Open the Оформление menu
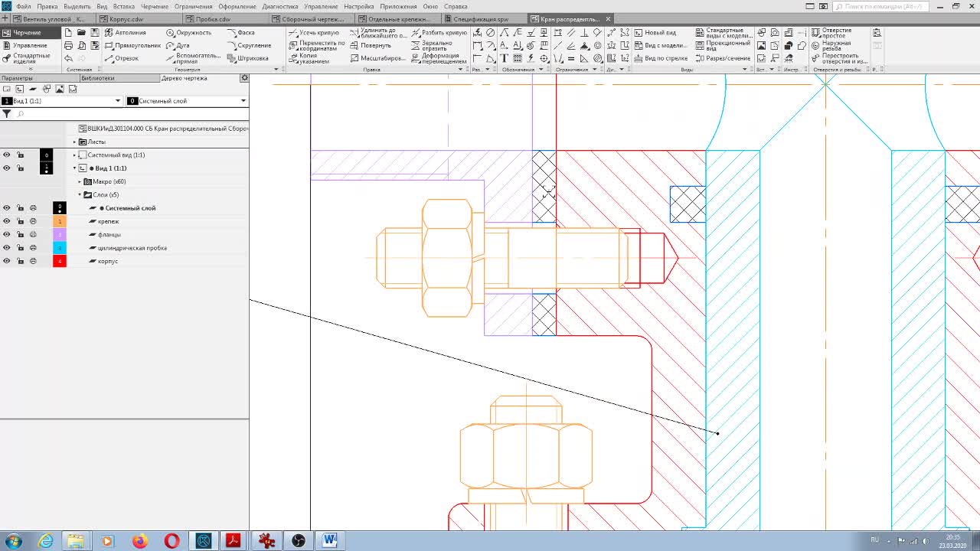980x551 pixels. tap(237, 6)
